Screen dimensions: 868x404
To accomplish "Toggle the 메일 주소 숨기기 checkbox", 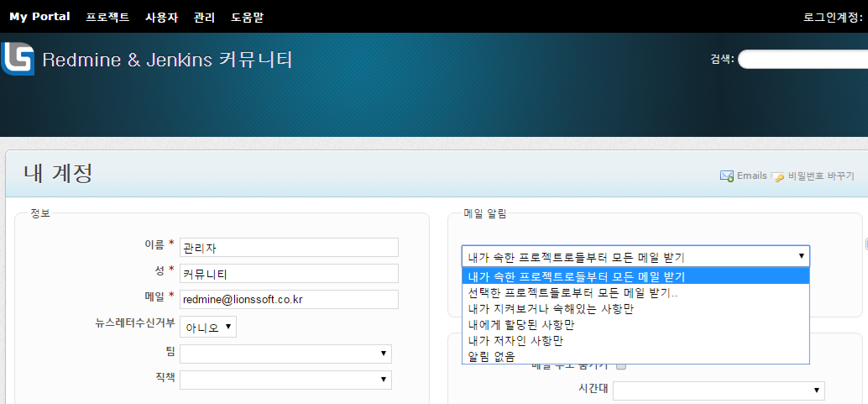I will (x=621, y=366).
